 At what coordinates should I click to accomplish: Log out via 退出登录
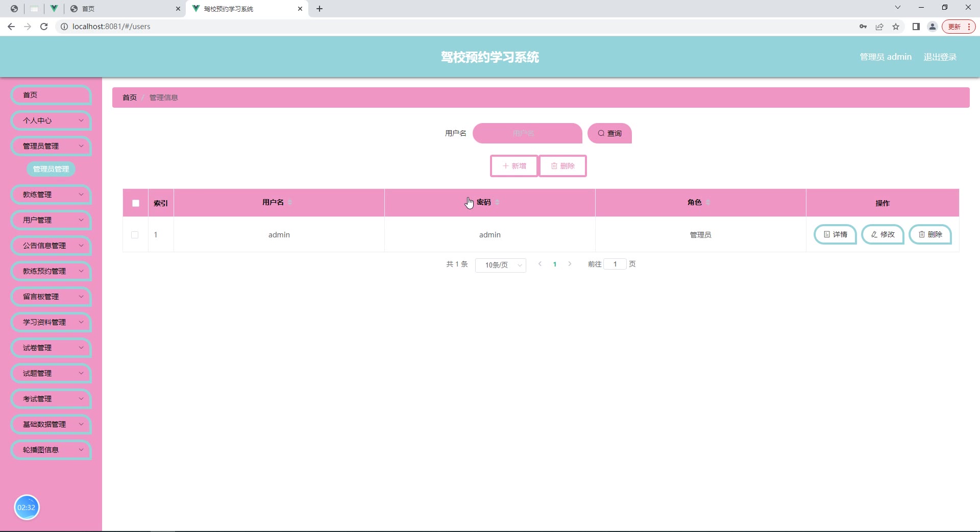(x=940, y=57)
